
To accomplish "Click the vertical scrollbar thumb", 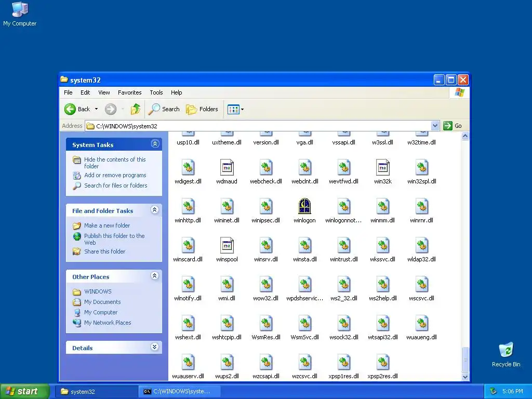I will (x=465, y=360).
